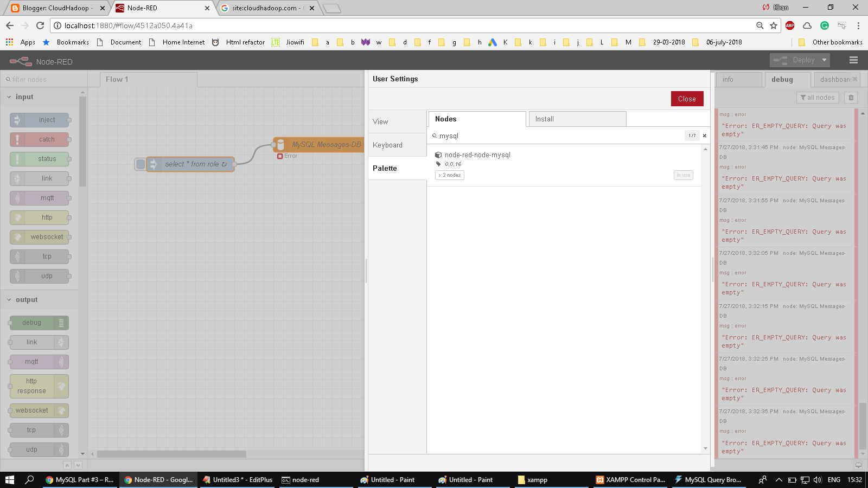Screen dimensions: 868x488
Task: Switch to XAMPP Control Panel in taskbar
Action: pos(630,480)
